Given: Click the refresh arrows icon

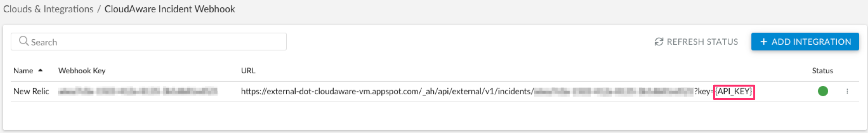Looking at the screenshot, I should (x=659, y=42).
